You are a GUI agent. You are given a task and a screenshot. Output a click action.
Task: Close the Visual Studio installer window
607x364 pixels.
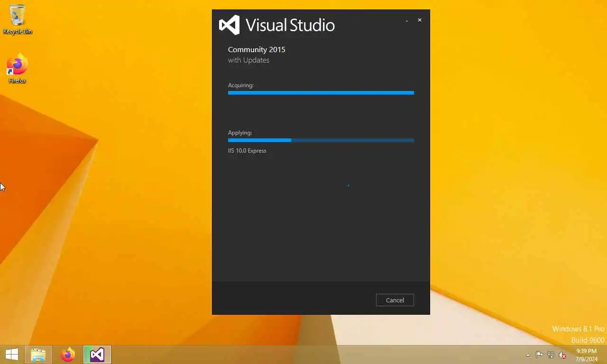pos(420,20)
